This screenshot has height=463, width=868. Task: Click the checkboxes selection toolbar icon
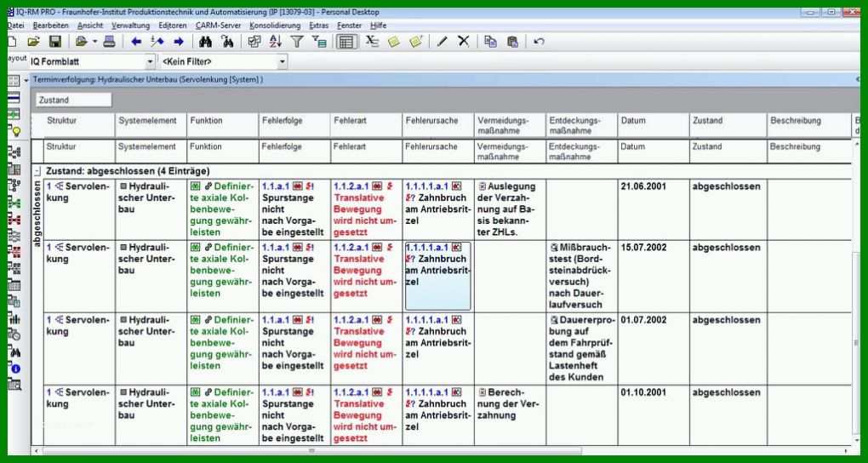coord(254,42)
